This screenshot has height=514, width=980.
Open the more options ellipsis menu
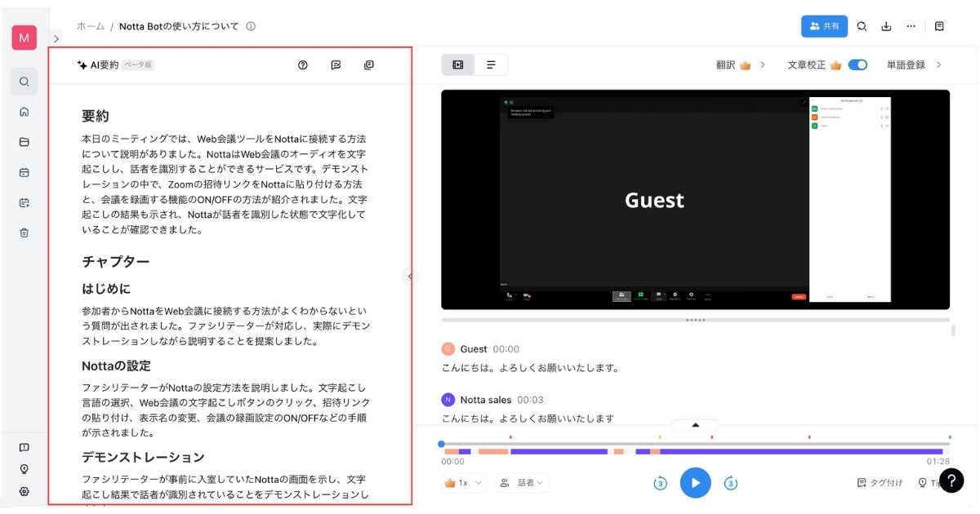tap(911, 26)
